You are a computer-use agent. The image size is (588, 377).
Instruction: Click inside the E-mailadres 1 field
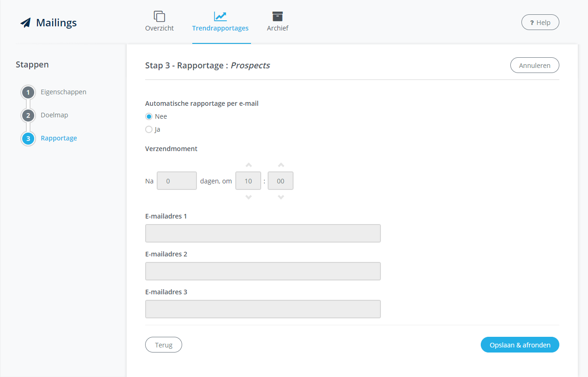pyautogui.click(x=263, y=233)
